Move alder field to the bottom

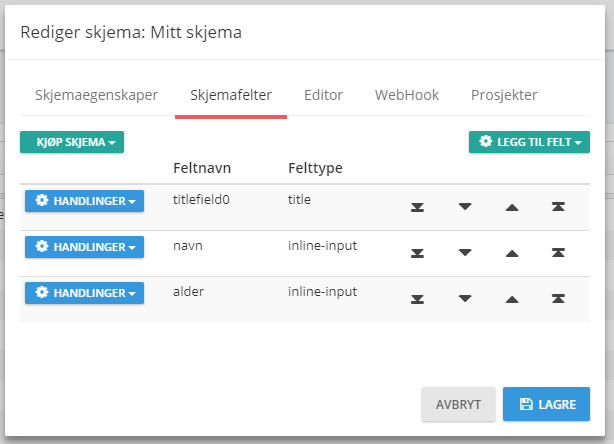pos(417,300)
